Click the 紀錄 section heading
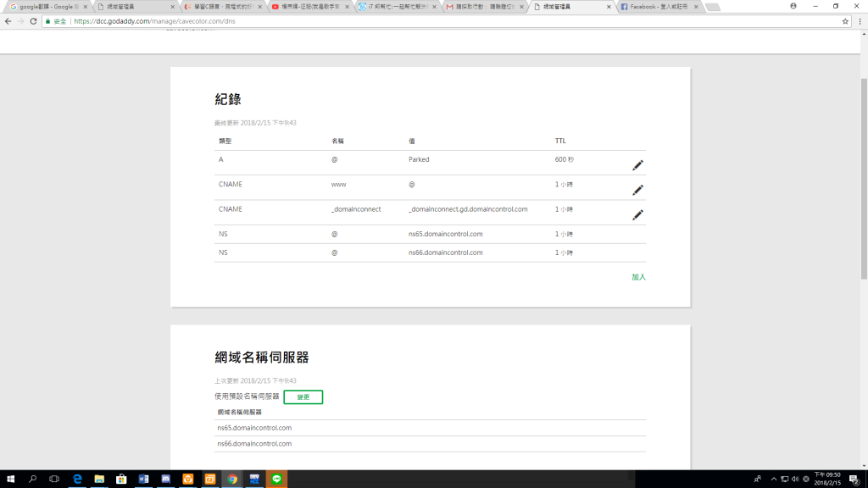Image resolution: width=868 pixels, height=488 pixels. click(228, 100)
